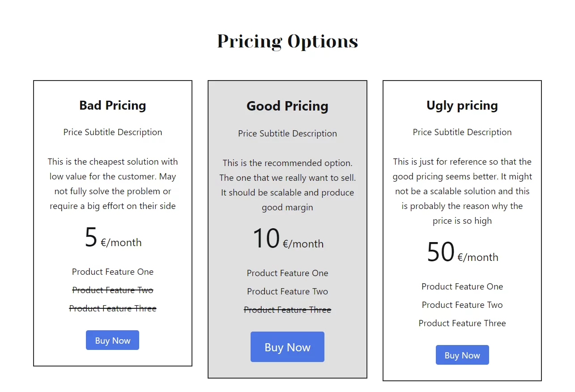Viewport: 575px width, 392px height.
Task: Select the Good Pricing card title
Action: [287, 107]
